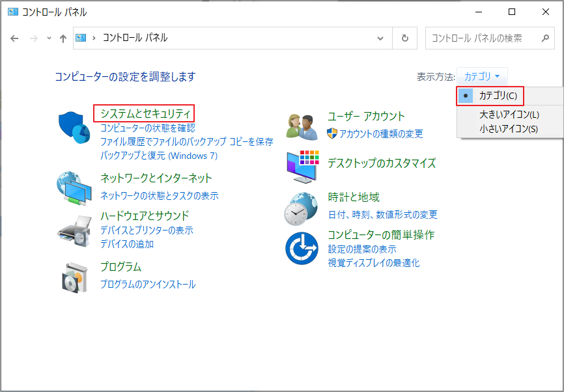This screenshot has height=392, width=564.
Task: Choose 小さいアイコン(S) view option
Action: (508, 129)
